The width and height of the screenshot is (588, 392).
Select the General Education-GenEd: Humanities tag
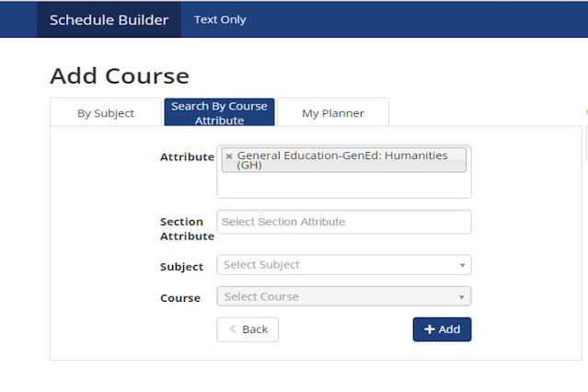(x=344, y=160)
